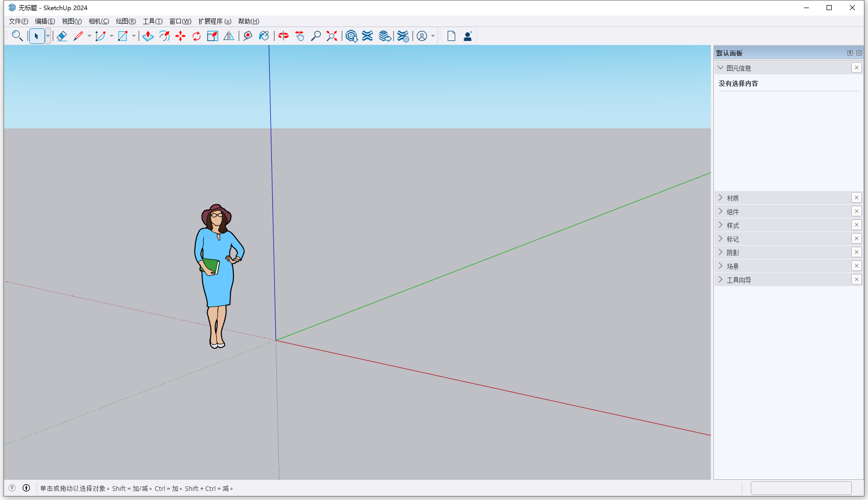Select the Scale tool
This screenshot has width=868, height=500.
(x=212, y=36)
